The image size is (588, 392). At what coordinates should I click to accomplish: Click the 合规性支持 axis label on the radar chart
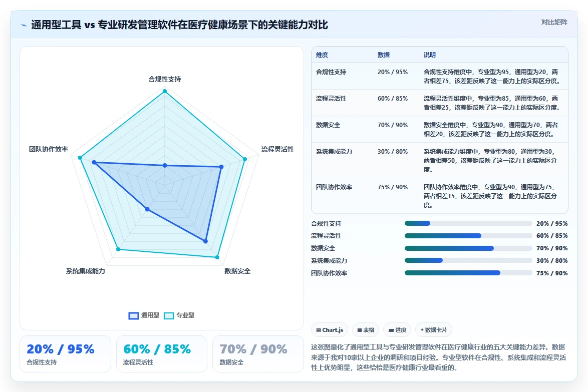165,79
